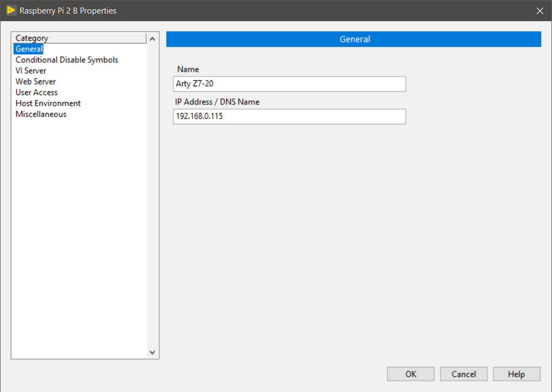Go to User Access settings
This screenshot has height=392, width=552.
point(36,92)
